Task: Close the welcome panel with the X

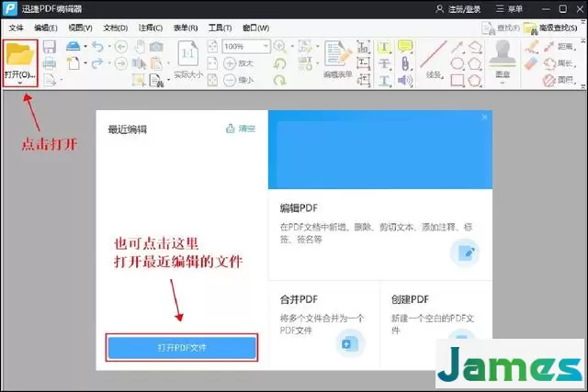Action: (x=484, y=118)
